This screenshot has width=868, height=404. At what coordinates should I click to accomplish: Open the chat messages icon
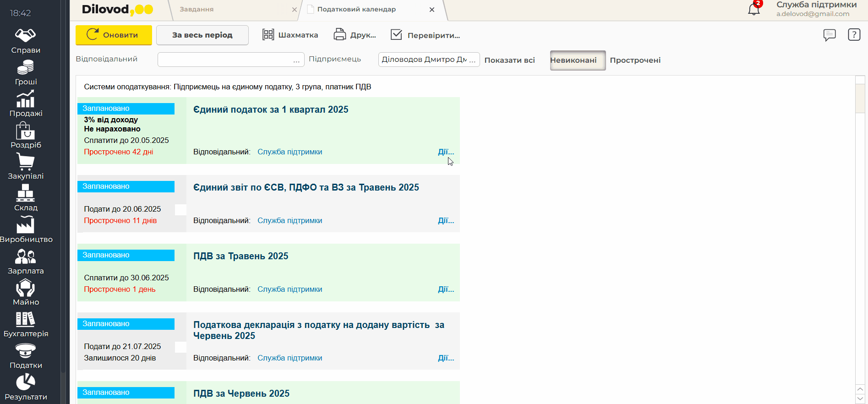(829, 35)
